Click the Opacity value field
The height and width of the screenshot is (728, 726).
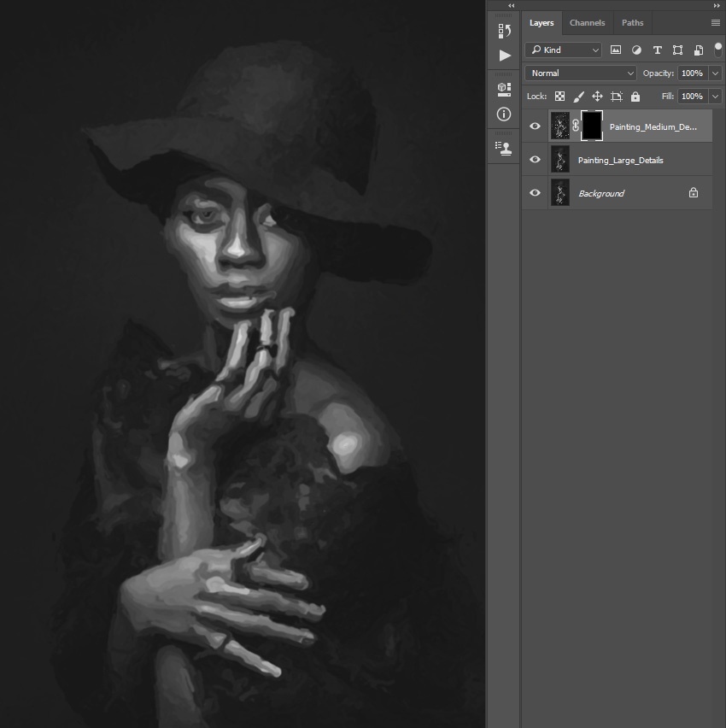(x=693, y=73)
